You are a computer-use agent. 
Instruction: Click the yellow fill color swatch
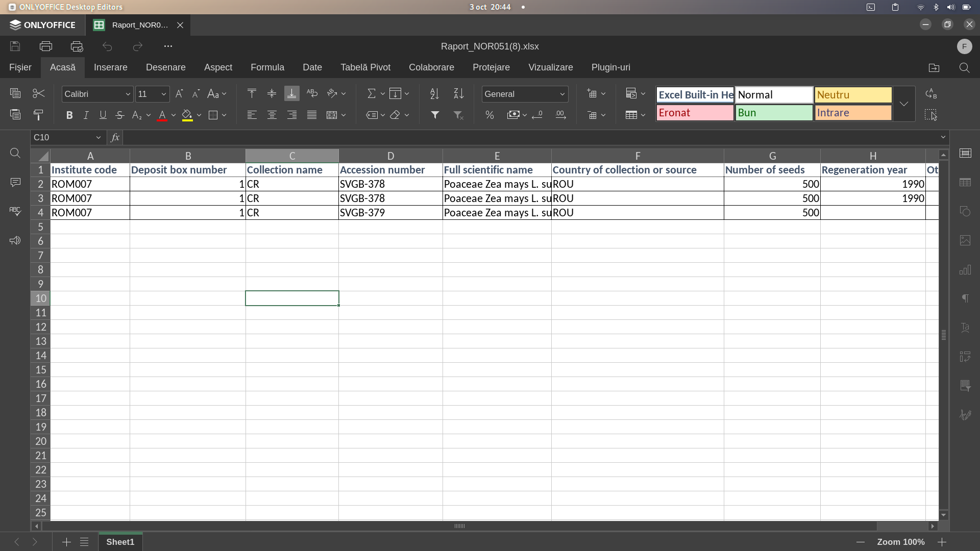[x=187, y=115]
